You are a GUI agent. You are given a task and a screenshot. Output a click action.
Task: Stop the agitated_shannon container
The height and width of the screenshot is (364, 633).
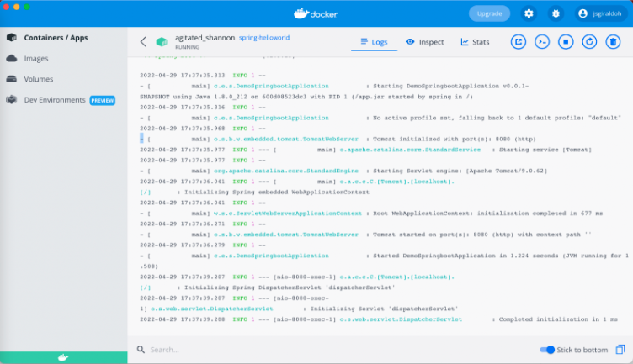[566, 41]
